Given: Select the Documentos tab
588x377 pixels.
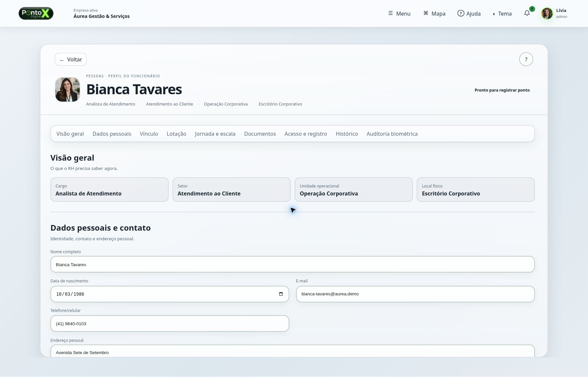Looking at the screenshot, I should [260, 134].
